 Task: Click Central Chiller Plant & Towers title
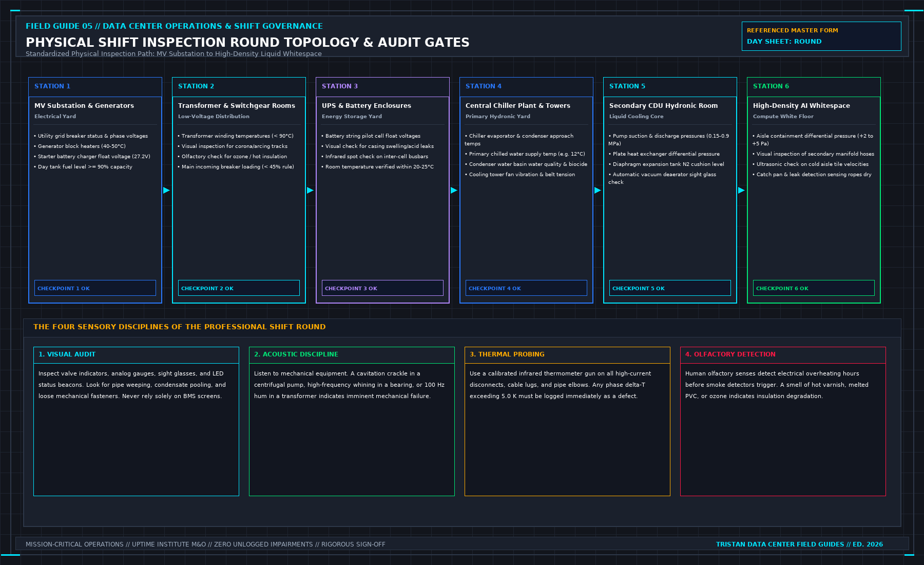(x=518, y=106)
